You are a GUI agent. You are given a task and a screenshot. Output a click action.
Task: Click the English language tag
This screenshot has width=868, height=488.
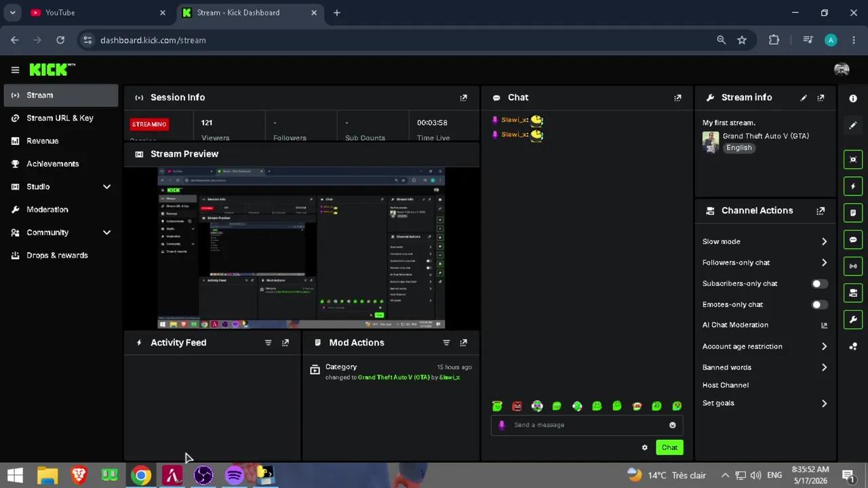point(739,148)
